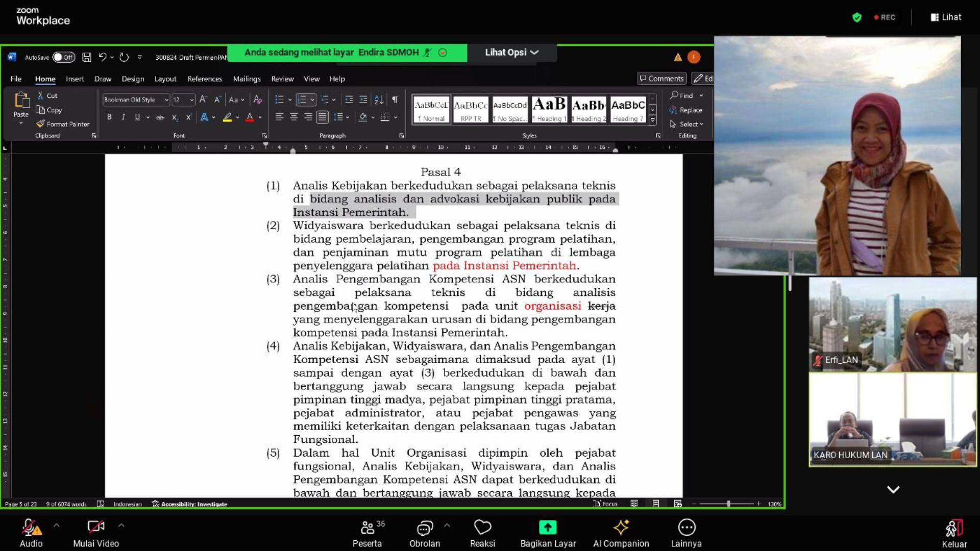The height and width of the screenshot is (551, 980).
Task: Switch to the Insert tab
Action: [75, 79]
